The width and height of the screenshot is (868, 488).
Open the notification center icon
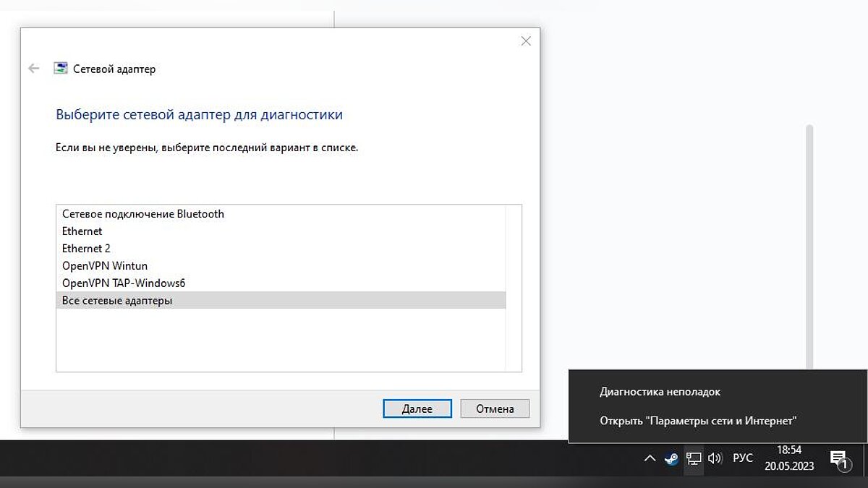pyautogui.click(x=839, y=459)
